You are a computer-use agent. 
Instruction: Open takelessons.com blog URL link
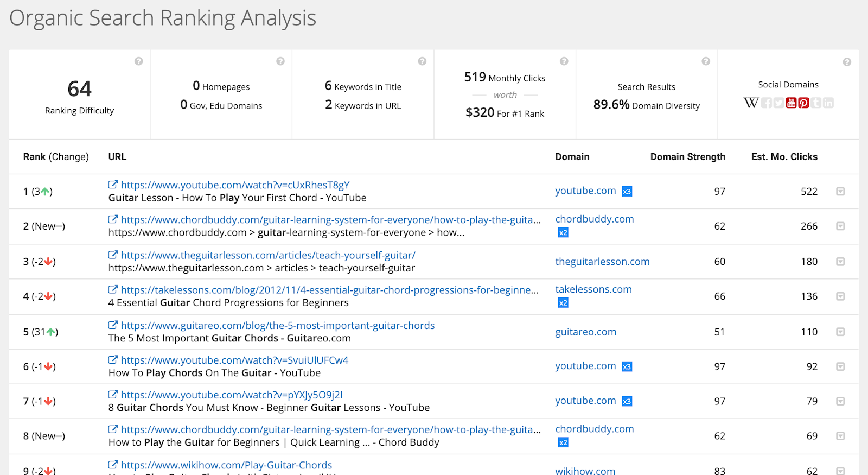point(330,290)
